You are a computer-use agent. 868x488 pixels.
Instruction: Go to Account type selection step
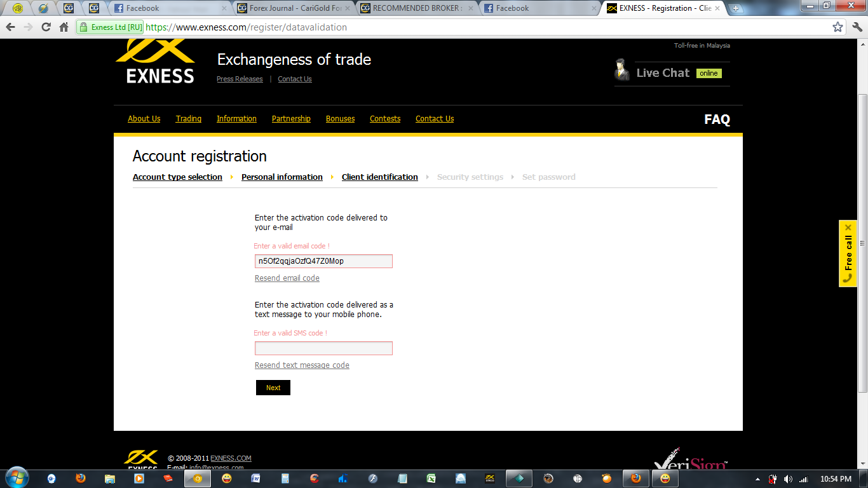coord(177,177)
